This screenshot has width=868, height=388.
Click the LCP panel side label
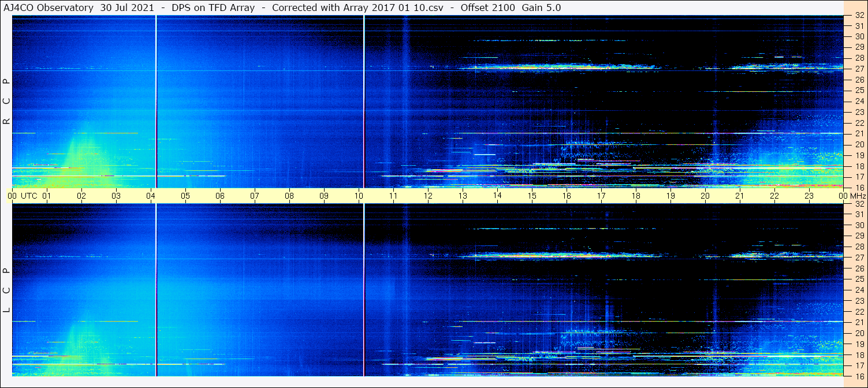point(6,290)
